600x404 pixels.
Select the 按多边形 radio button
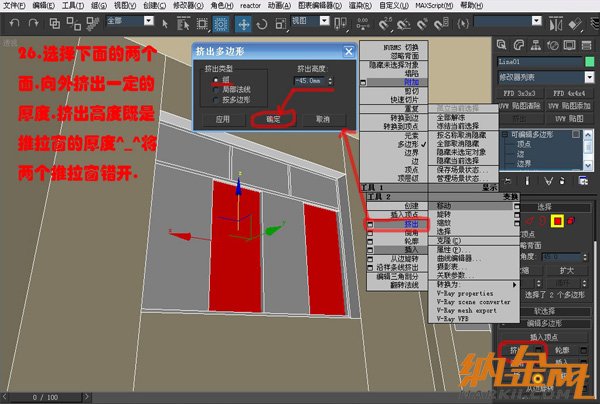(215, 99)
